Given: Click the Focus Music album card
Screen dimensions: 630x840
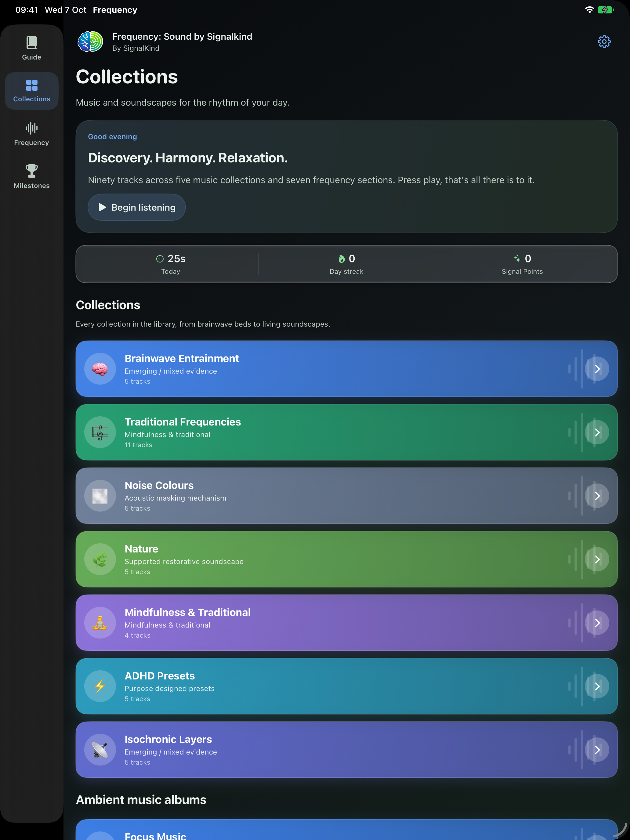Looking at the screenshot, I should point(346,830).
